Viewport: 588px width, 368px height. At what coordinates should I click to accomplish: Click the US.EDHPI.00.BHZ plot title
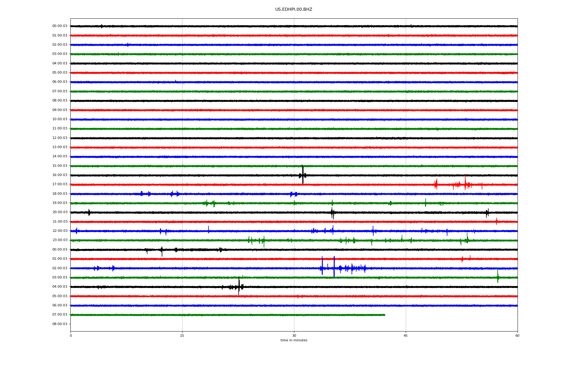pos(293,10)
